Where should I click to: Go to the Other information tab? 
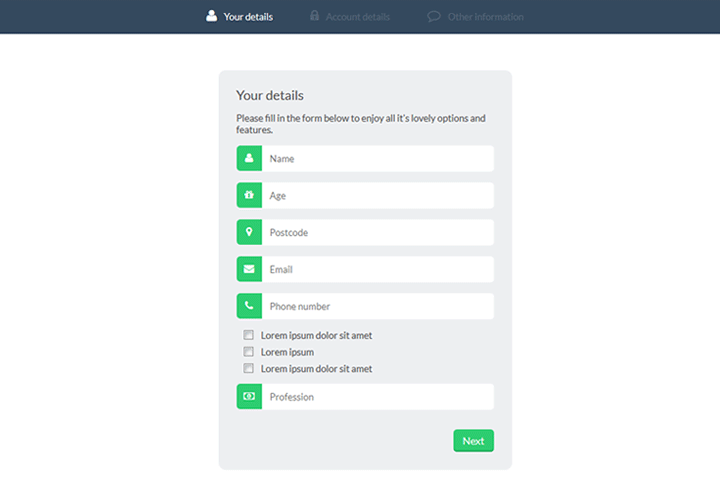[485, 17]
